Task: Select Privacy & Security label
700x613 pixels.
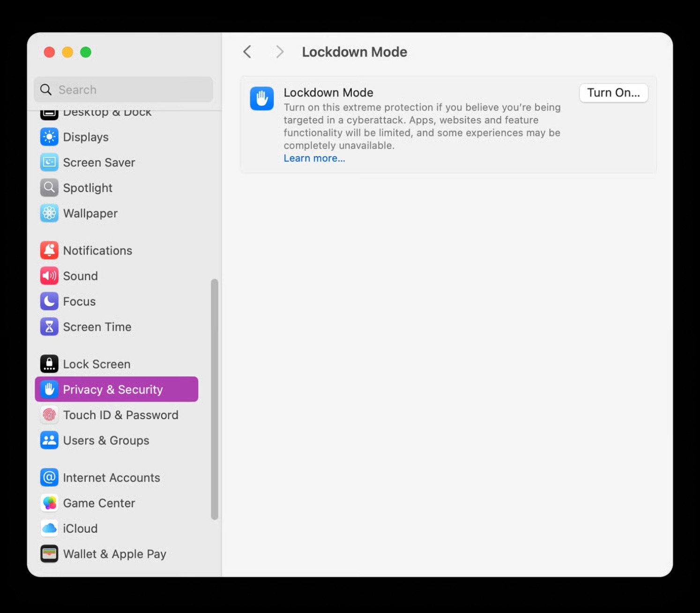Action: [113, 389]
